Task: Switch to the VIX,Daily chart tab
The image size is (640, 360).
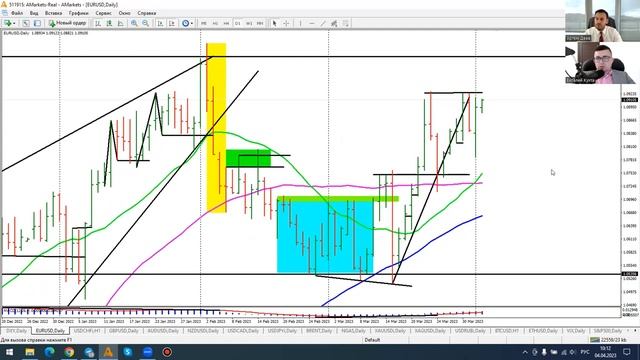Action: tap(576, 331)
